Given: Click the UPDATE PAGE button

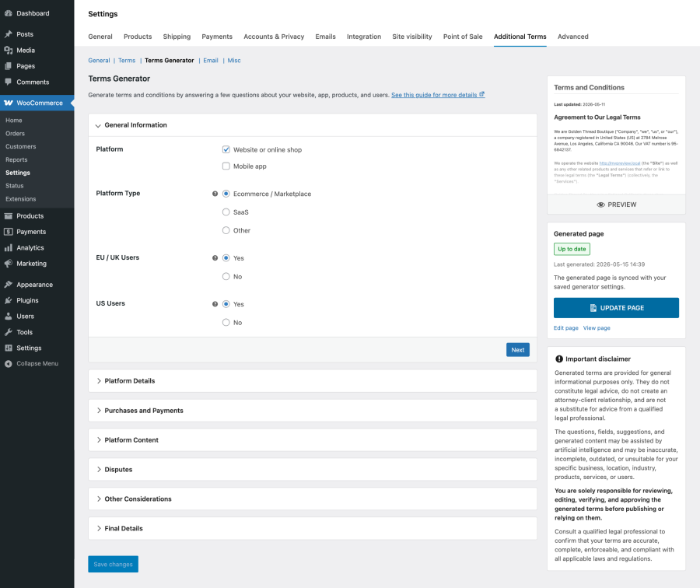Looking at the screenshot, I should tap(616, 308).
